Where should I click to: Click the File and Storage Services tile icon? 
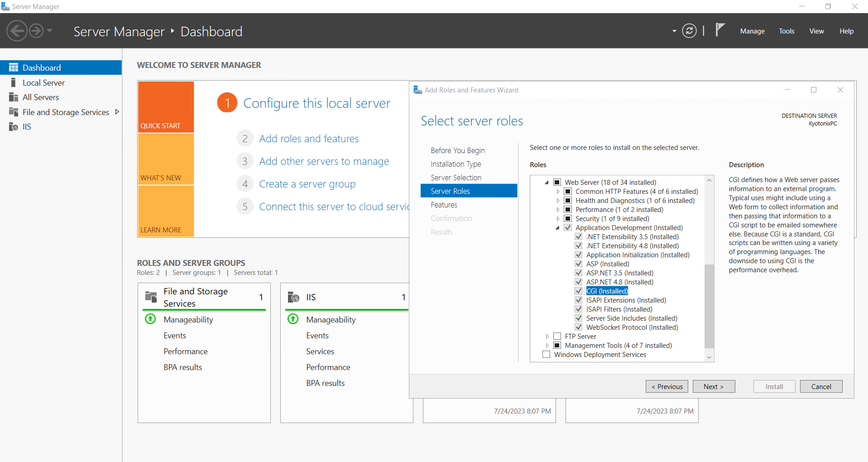(x=151, y=297)
